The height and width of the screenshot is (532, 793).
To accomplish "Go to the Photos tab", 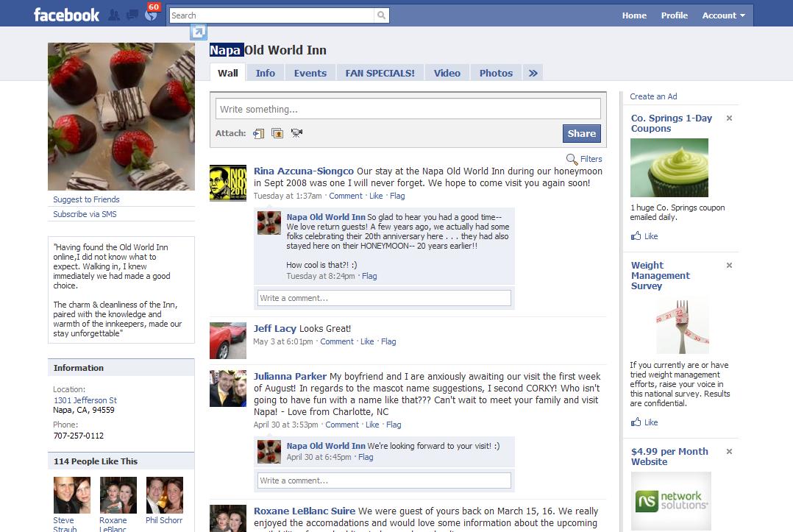I will pyautogui.click(x=496, y=73).
